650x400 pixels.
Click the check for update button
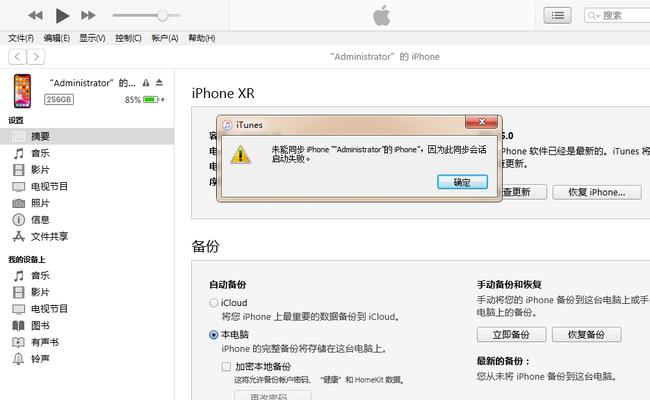(524, 192)
